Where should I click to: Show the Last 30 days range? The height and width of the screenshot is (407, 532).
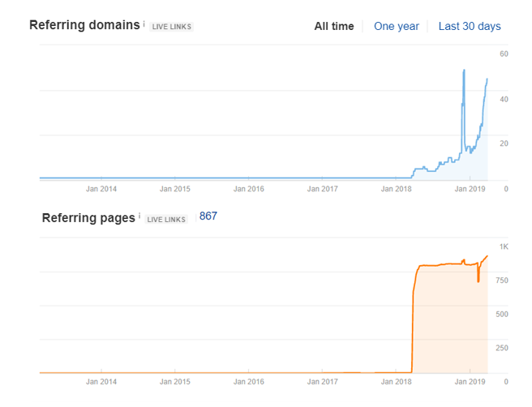[470, 26]
